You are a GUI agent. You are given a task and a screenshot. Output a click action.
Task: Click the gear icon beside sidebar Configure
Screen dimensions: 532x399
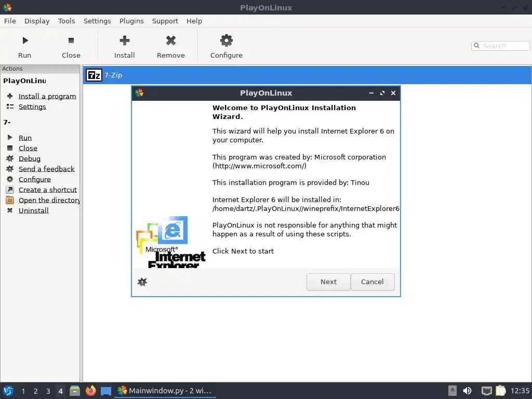pyautogui.click(x=10, y=179)
